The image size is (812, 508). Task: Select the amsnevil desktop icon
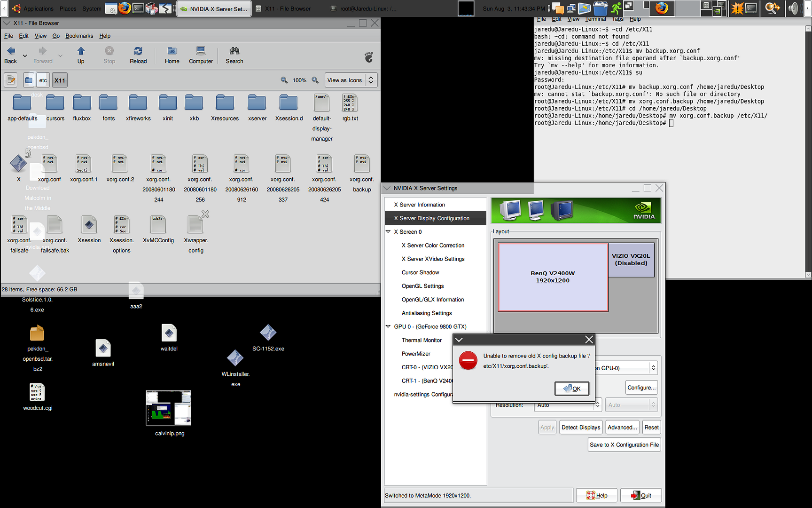pyautogui.click(x=103, y=353)
